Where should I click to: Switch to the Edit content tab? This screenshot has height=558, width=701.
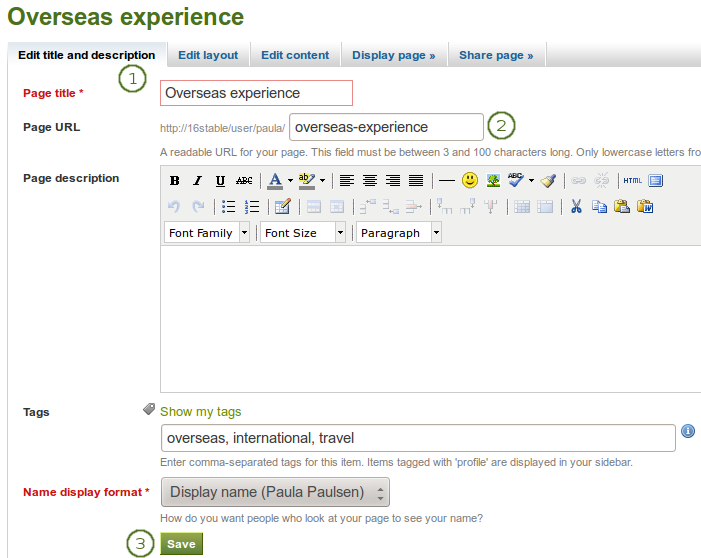[x=295, y=55]
